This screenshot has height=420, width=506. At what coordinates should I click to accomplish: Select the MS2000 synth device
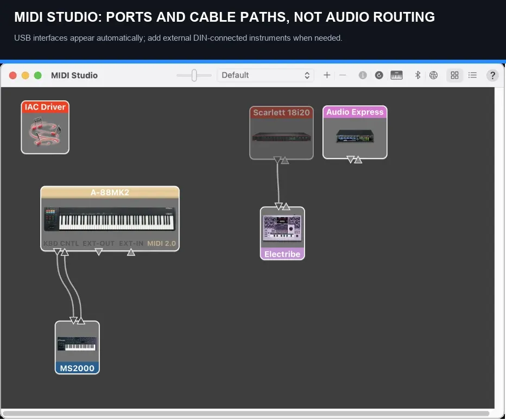pyautogui.click(x=77, y=347)
